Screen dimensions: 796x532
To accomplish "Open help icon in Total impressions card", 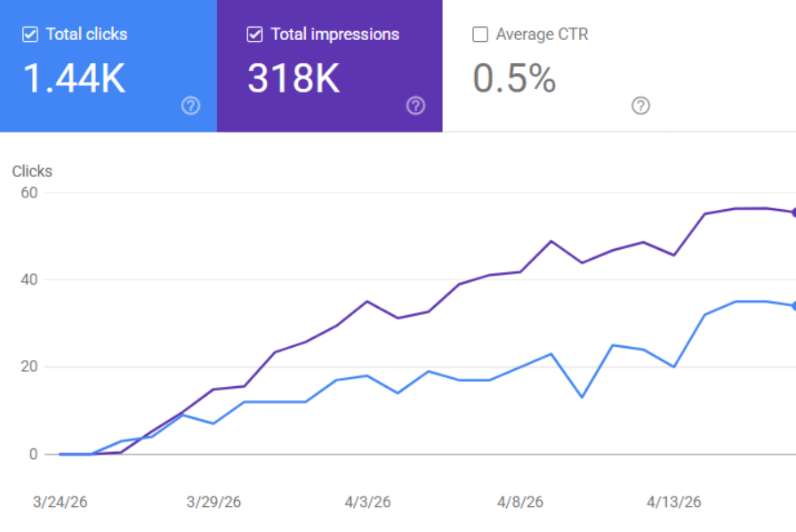I will [x=415, y=106].
